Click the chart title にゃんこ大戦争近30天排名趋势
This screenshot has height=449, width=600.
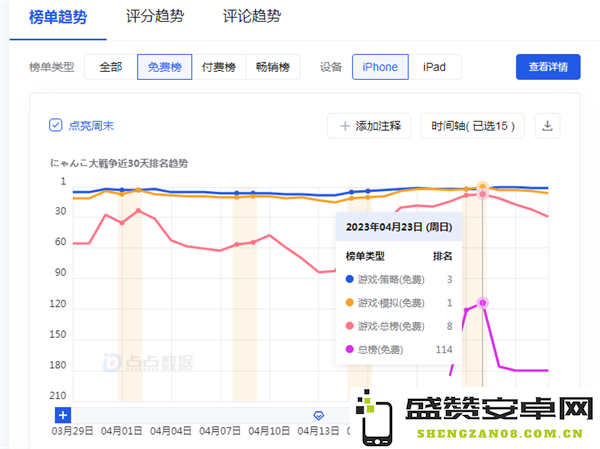(119, 163)
